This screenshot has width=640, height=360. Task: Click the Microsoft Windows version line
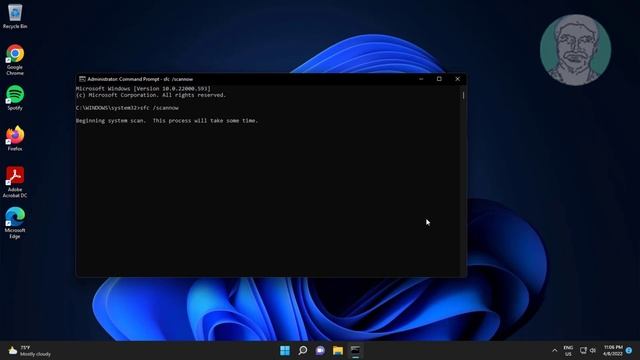point(143,89)
